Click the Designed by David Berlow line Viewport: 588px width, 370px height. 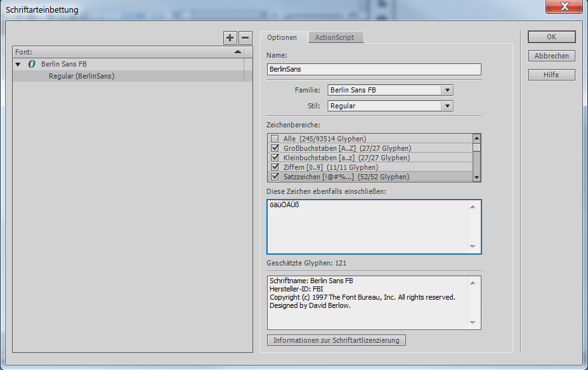click(310, 305)
